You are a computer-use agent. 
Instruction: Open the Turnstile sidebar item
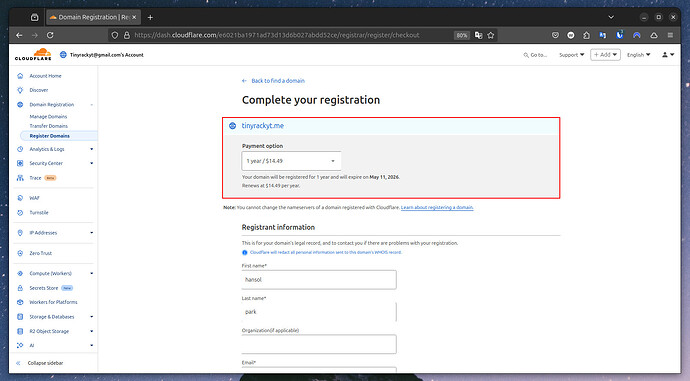click(x=39, y=212)
